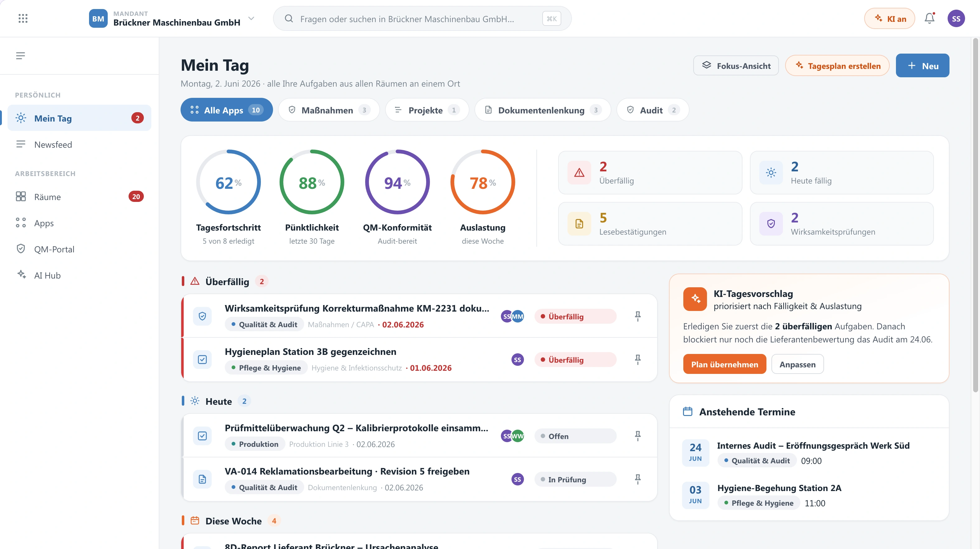This screenshot has height=549, width=980.
Task: Select the Projekte filter tab
Action: click(427, 110)
